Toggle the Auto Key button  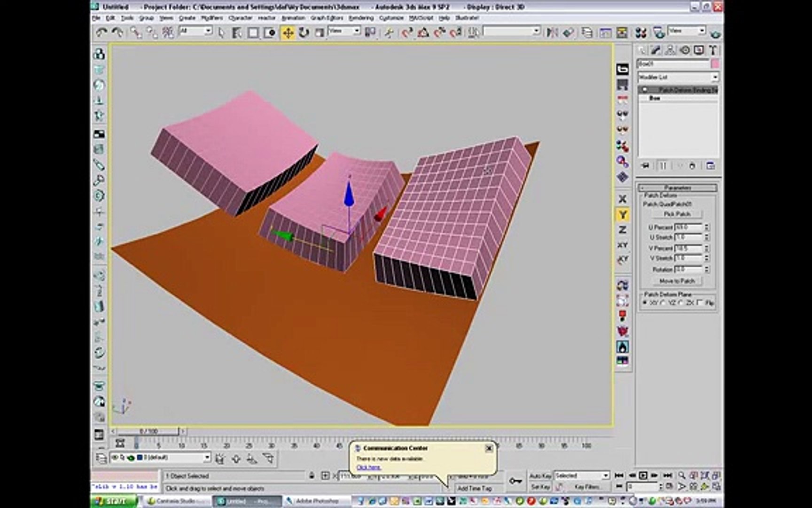540,476
